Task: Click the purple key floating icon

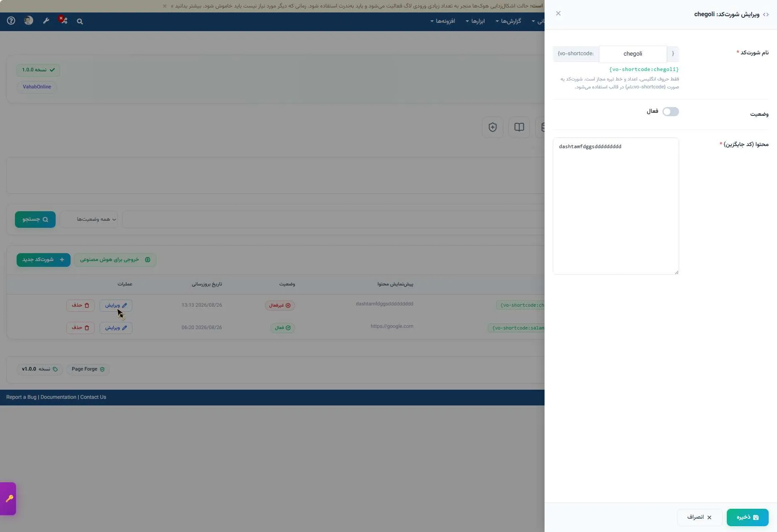Action: (x=8, y=499)
